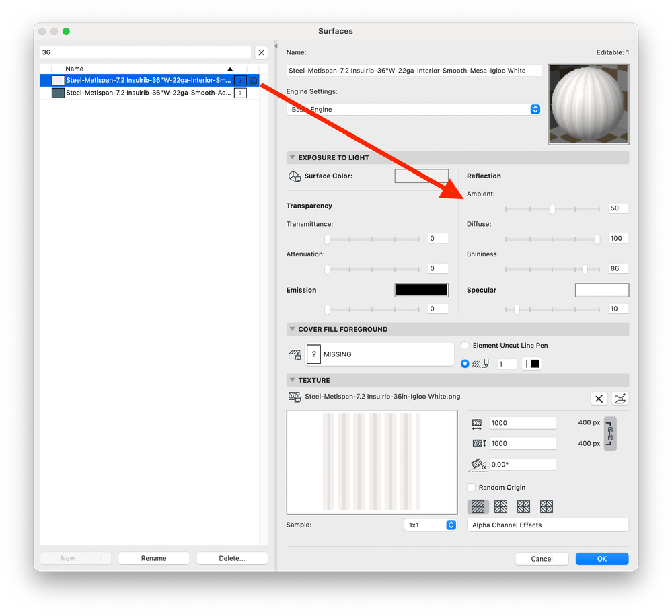Sort the list by Name column
This screenshot has height=616, width=672.
click(x=148, y=69)
